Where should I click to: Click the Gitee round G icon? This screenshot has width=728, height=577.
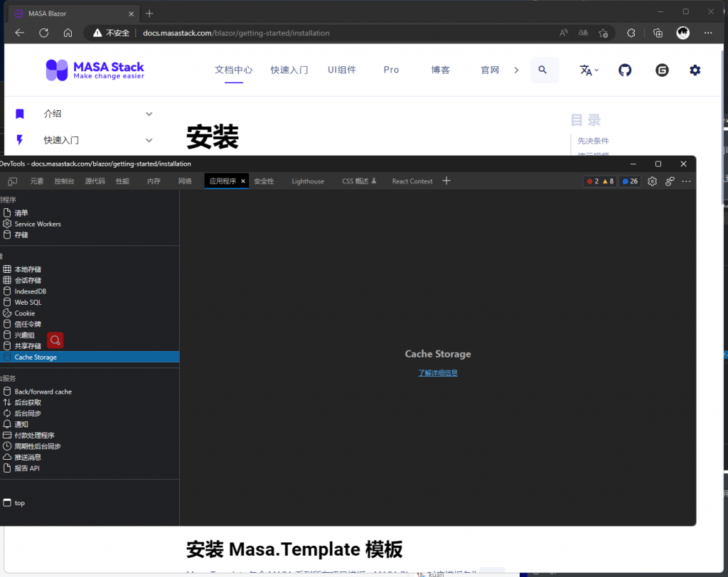tap(662, 70)
